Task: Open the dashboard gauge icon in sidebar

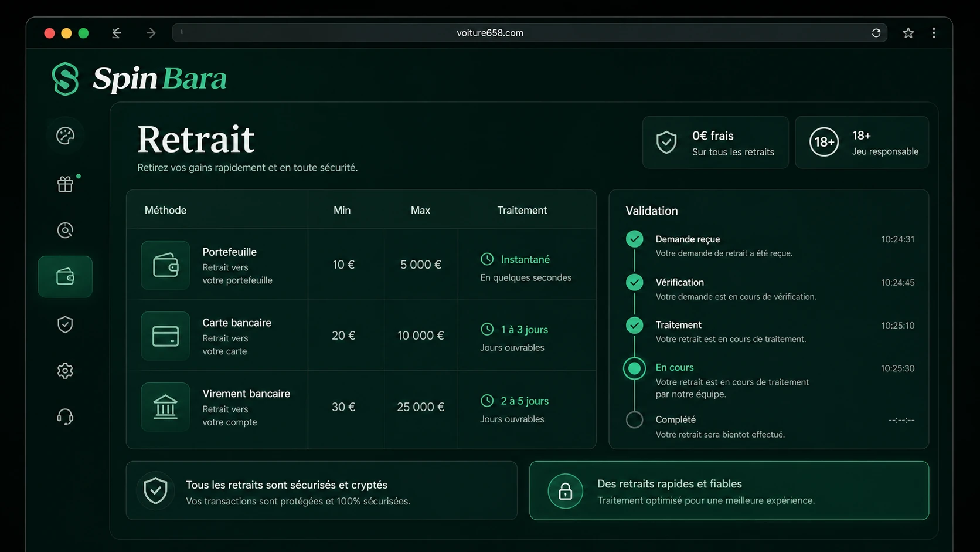Action: 65,136
